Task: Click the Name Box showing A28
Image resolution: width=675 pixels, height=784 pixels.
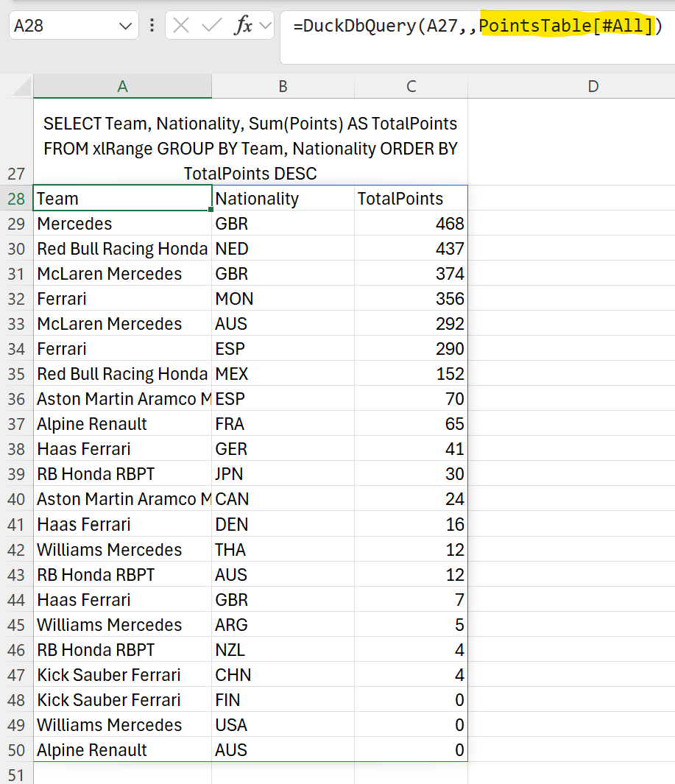Action: [x=63, y=27]
